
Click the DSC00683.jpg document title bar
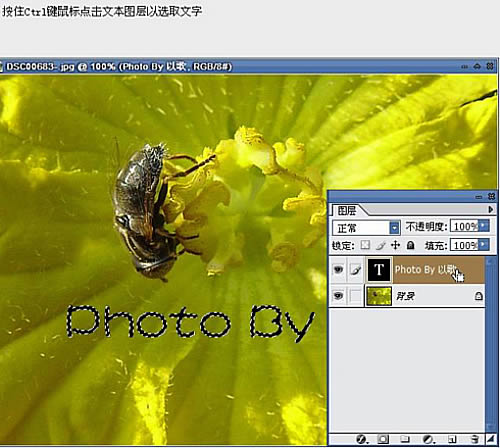(x=248, y=66)
